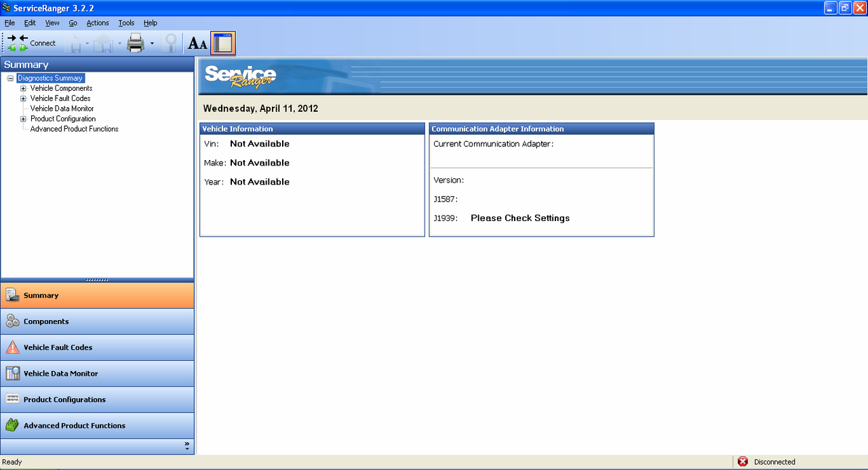
Task: Open the File menu
Action: 9,23
